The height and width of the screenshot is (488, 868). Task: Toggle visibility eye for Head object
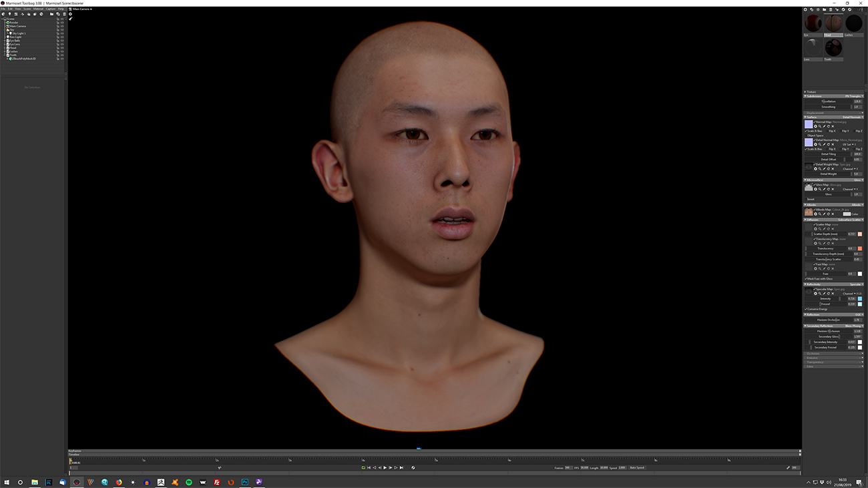(62, 48)
